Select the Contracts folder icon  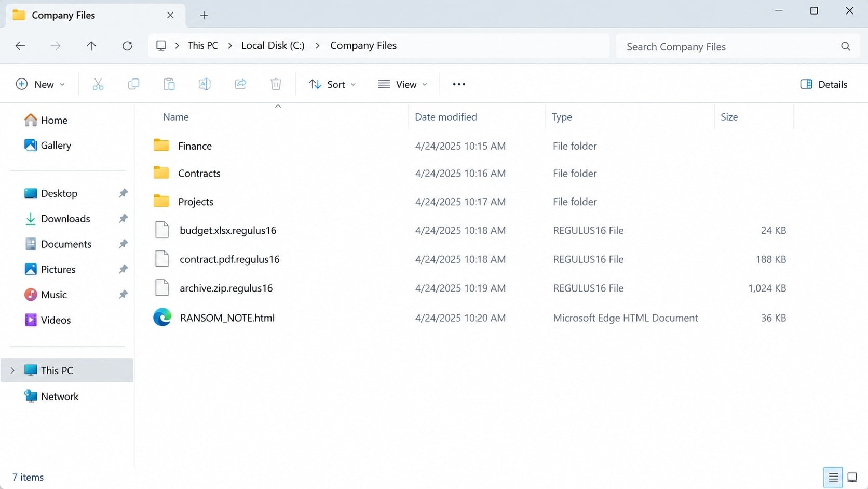pos(161,173)
